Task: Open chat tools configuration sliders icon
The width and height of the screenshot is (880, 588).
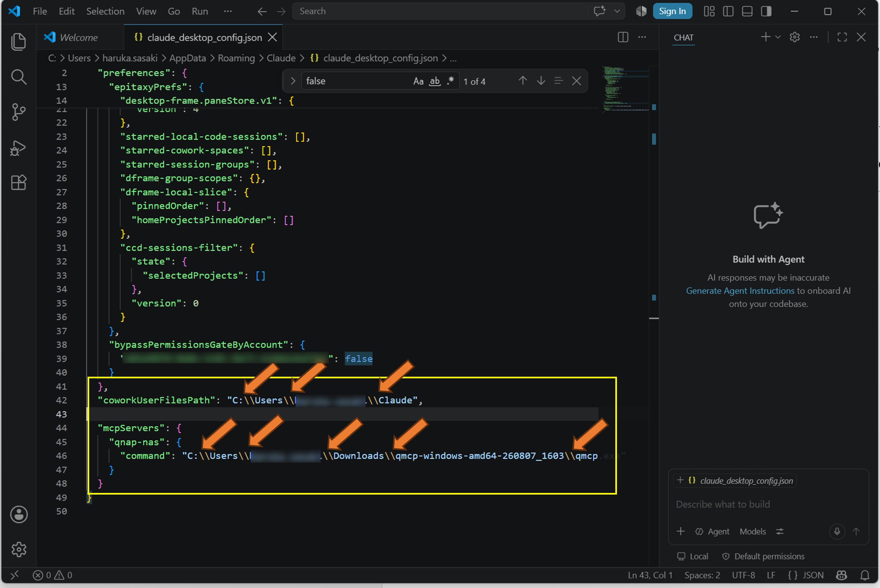Action: (779, 531)
